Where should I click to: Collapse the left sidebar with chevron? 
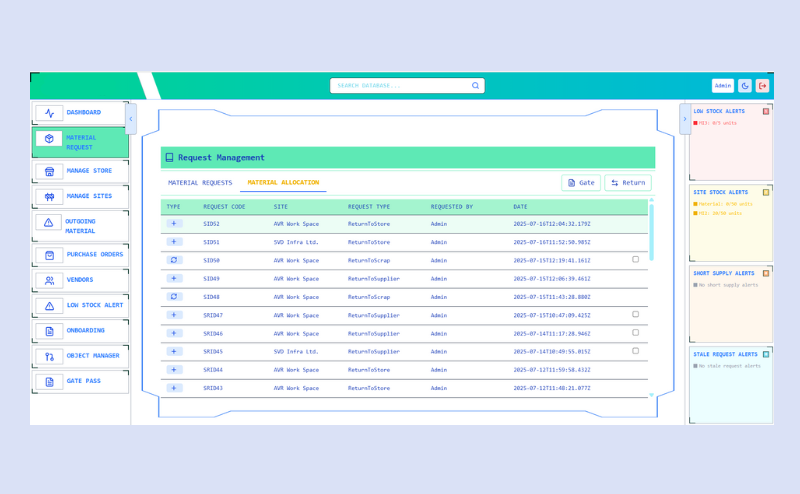click(x=131, y=118)
